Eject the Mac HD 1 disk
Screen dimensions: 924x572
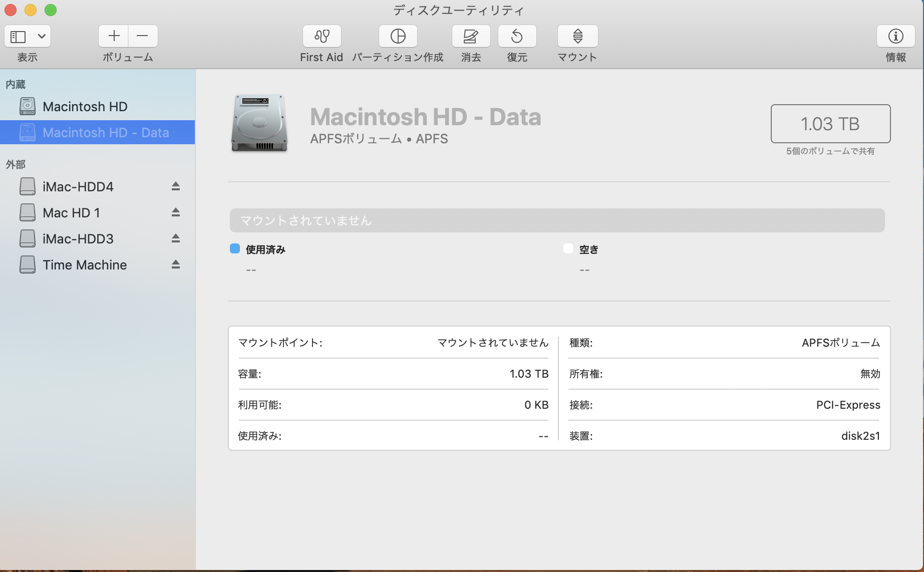(x=175, y=212)
